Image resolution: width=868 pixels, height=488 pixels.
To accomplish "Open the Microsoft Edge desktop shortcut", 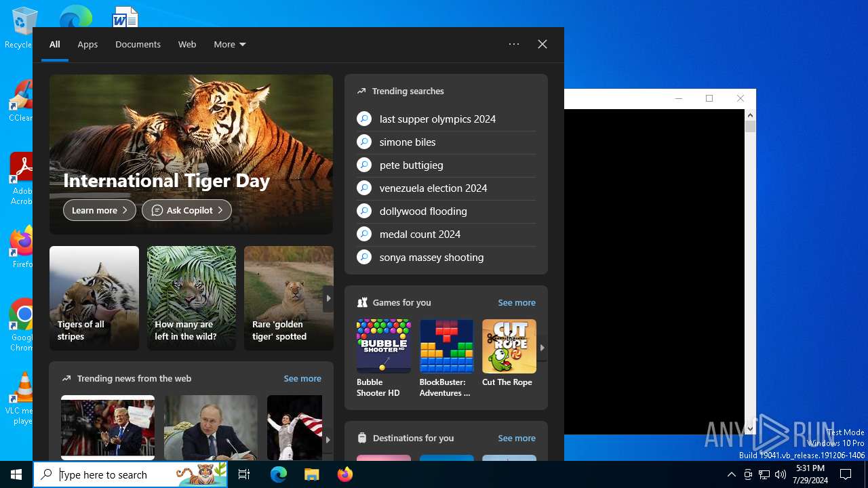I will [75, 16].
